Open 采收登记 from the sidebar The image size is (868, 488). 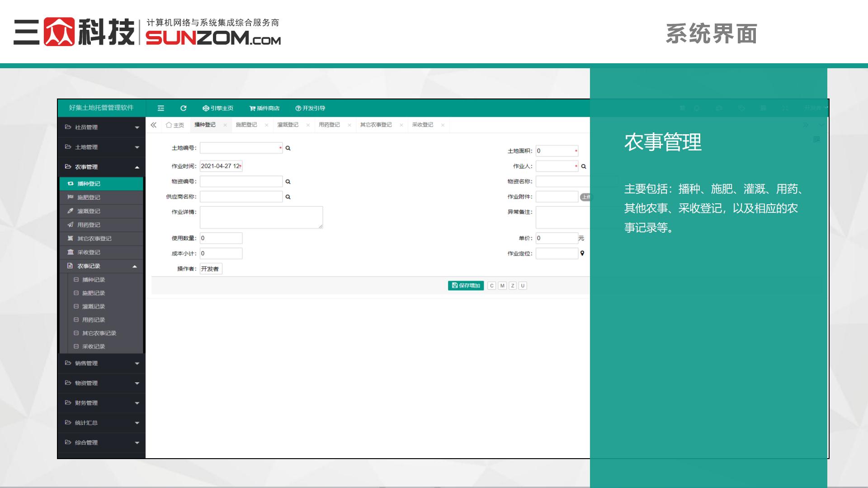click(x=89, y=252)
